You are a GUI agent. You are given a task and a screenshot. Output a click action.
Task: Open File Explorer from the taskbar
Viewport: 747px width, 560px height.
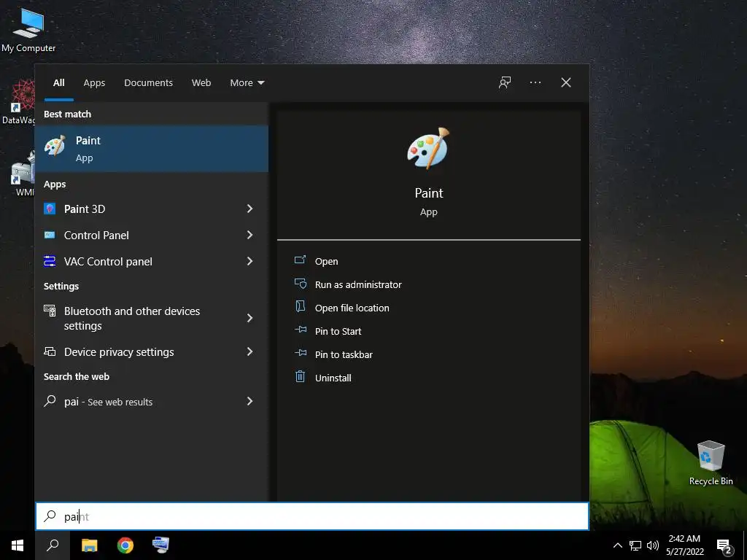click(x=89, y=545)
